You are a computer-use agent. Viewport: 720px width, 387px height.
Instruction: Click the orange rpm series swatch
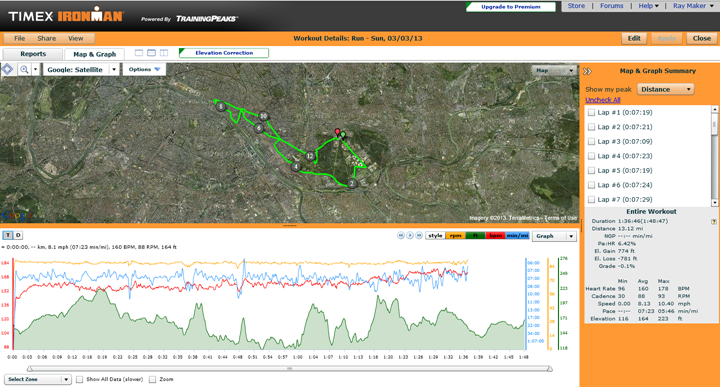point(456,236)
